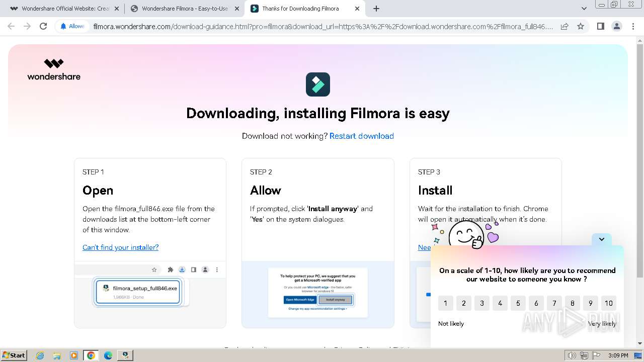
Task: Open Internet Explorer from taskbar
Action: pyautogui.click(x=40, y=355)
